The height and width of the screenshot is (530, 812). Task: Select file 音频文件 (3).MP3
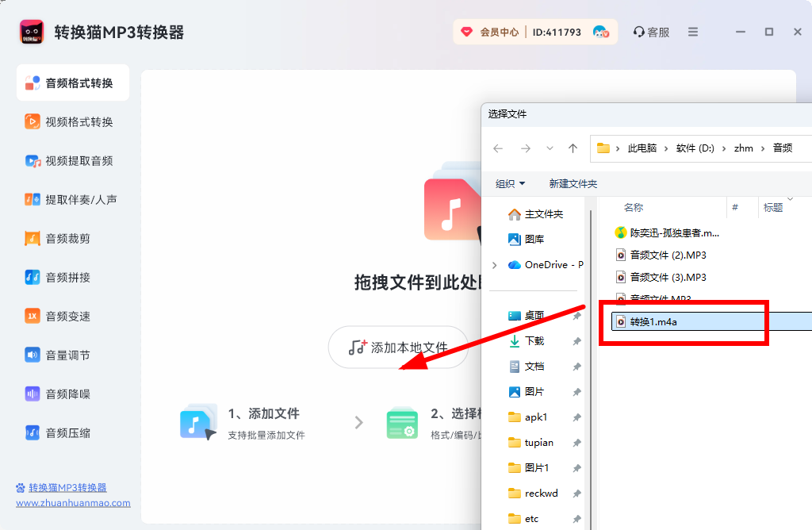[661, 277]
